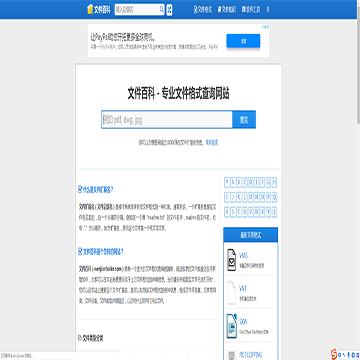Click the Sogou input method S icon
Screen dimensions: 360x360
click(x=334, y=354)
